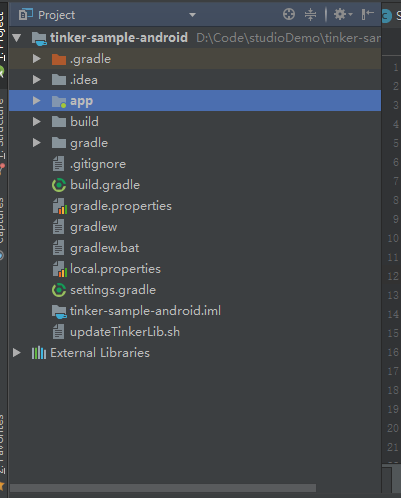Select the .gradle folder name
The image size is (401, 498).
90,59
